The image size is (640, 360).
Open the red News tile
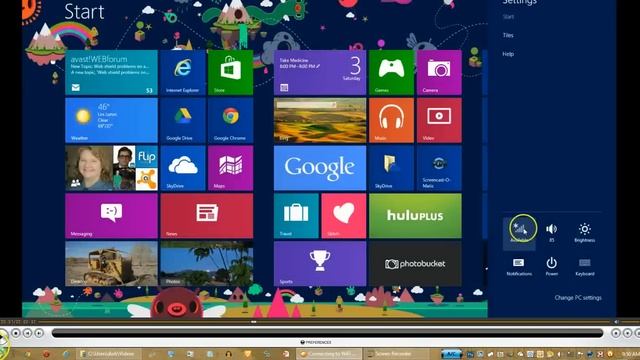[207, 216]
